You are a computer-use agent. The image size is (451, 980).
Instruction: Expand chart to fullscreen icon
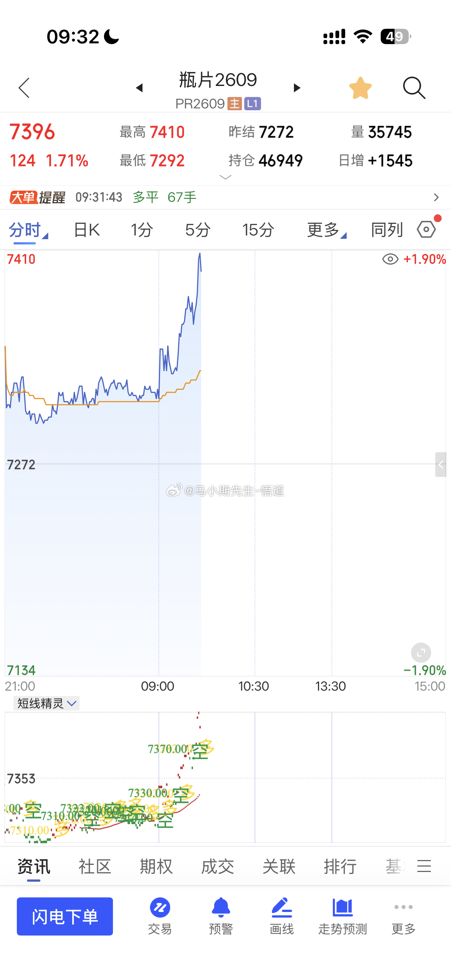point(421,653)
